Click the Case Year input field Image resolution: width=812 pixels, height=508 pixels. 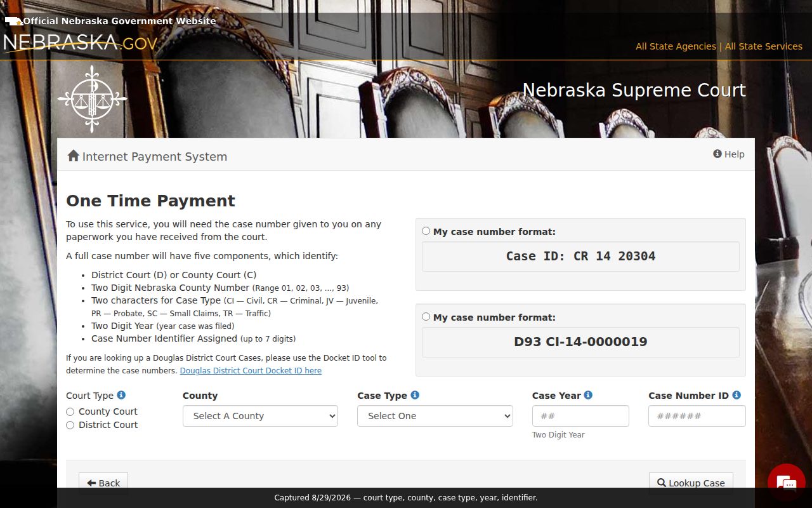coord(580,416)
